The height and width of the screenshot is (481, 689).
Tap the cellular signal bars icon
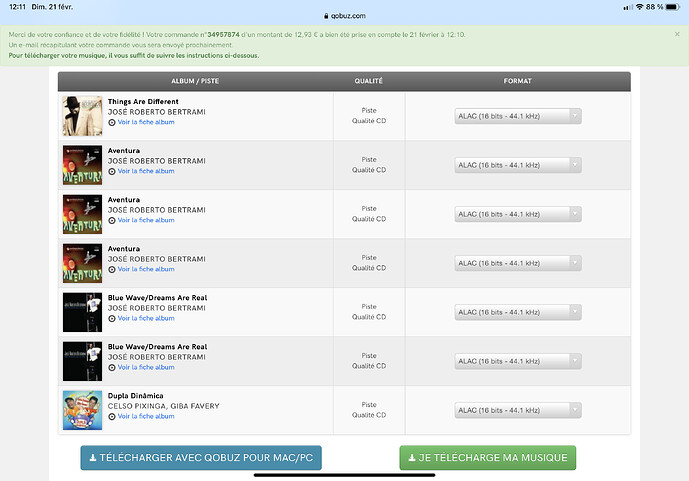pyautogui.click(x=628, y=7)
